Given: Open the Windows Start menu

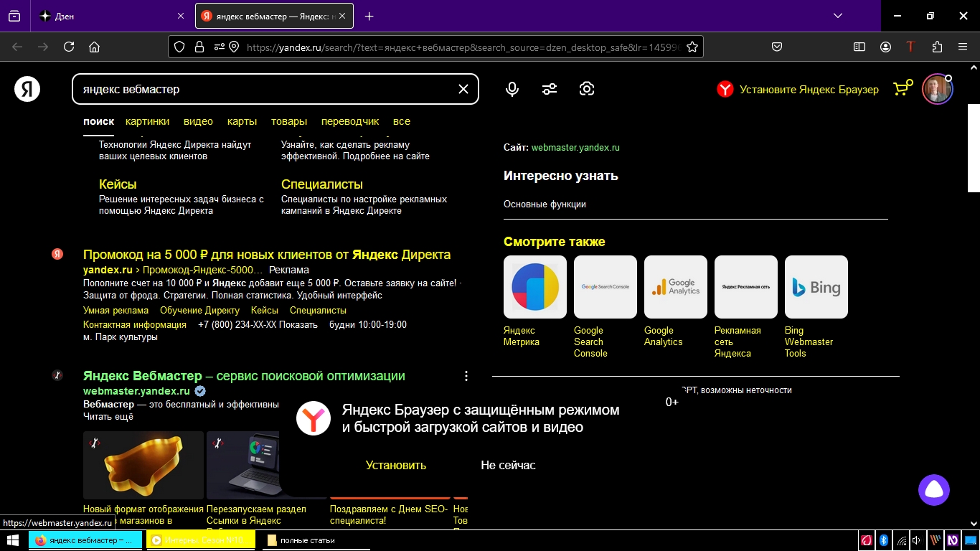Looking at the screenshot, I should 12,540.
